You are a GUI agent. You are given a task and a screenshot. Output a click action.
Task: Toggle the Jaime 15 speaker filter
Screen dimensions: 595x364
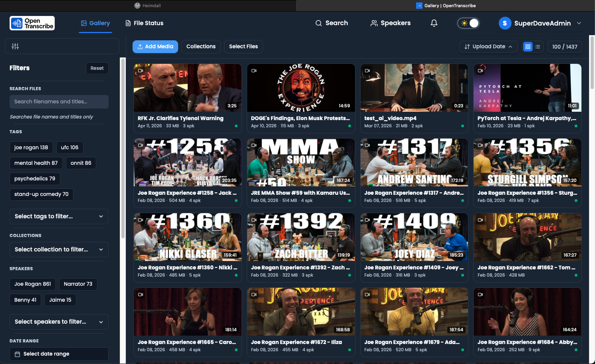[60, 300]
